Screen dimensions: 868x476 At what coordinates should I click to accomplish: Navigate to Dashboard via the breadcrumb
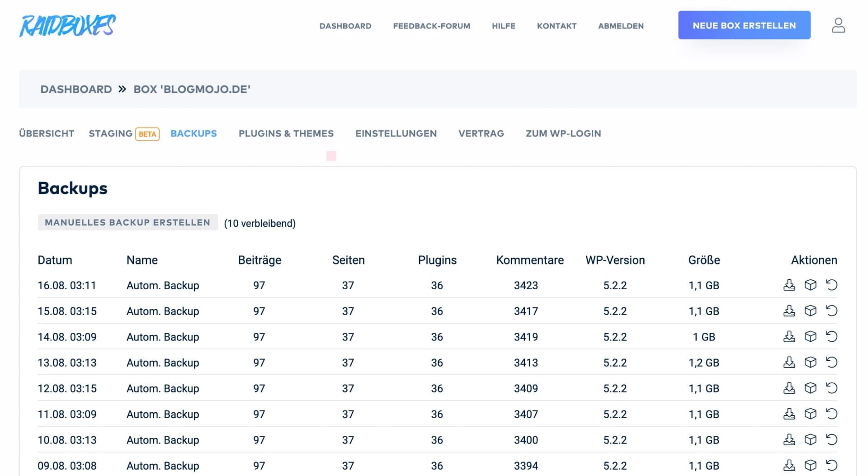click(76, 89)
